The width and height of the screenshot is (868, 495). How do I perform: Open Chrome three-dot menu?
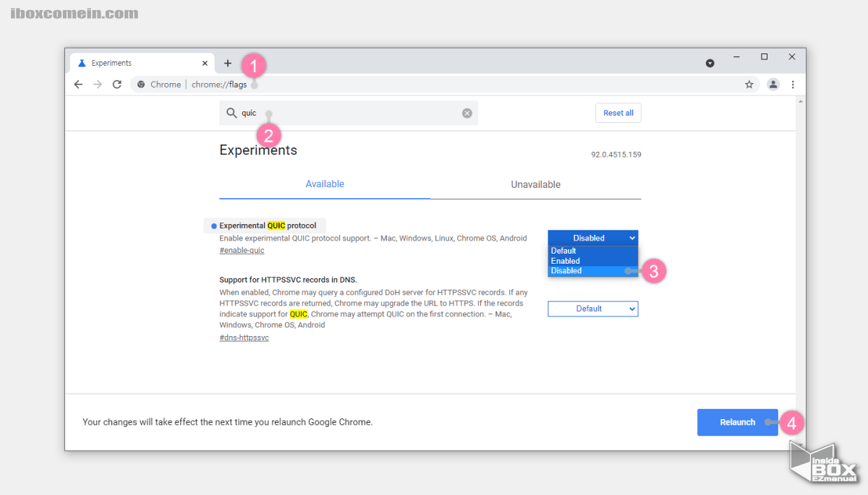(793, 85)
